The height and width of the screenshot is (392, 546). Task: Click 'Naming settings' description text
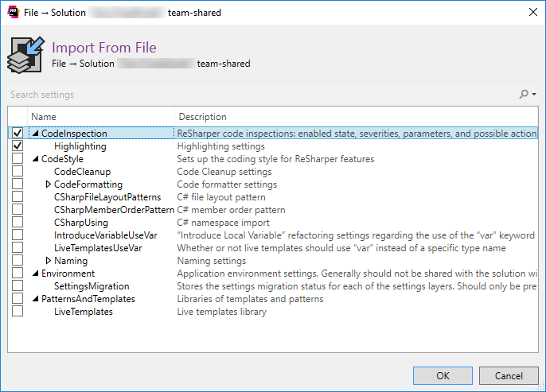(x=212, y=261)
